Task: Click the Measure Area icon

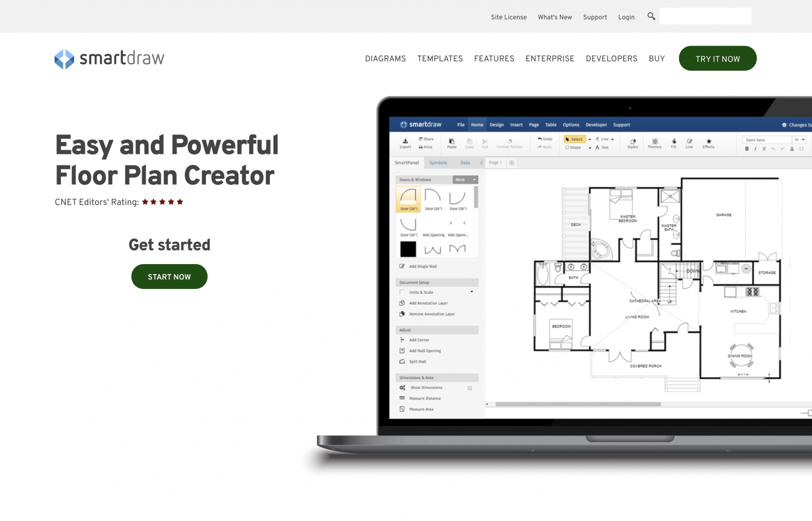Action: pyautogui.click(x=402, y=409)
